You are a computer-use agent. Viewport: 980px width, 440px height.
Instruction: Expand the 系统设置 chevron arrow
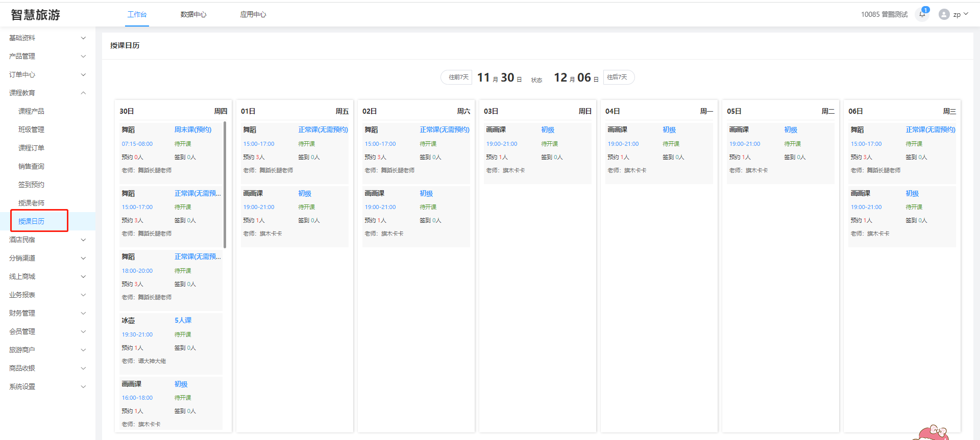pyautogui.click(x=83, y=386)
